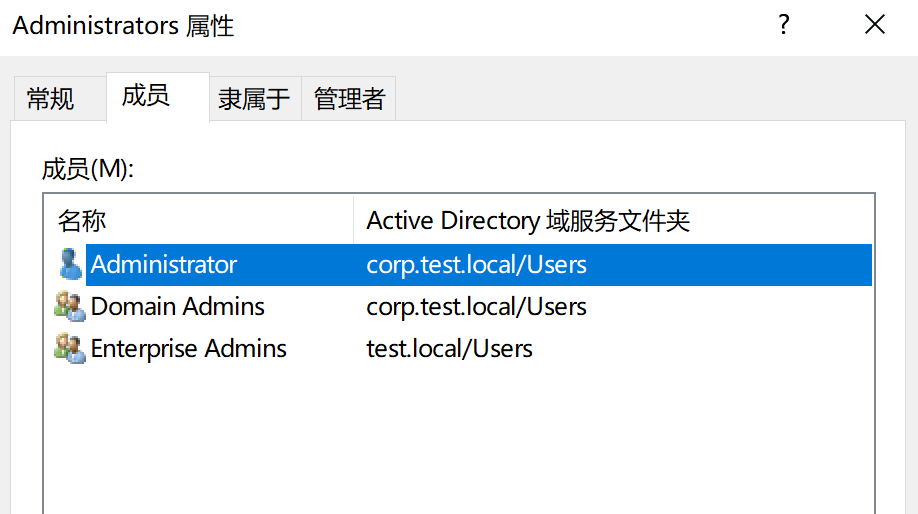The height and width of the screenshot is (514, 918).
Task: Click the Administrator user icon
Action: coord(70,265)
